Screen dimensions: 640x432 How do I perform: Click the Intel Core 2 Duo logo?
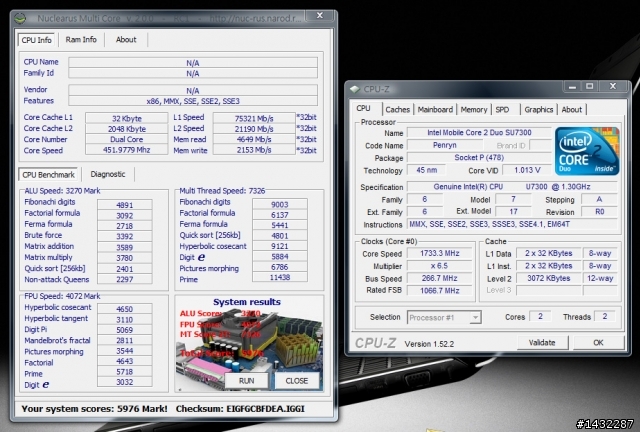(x=587, y=151)
